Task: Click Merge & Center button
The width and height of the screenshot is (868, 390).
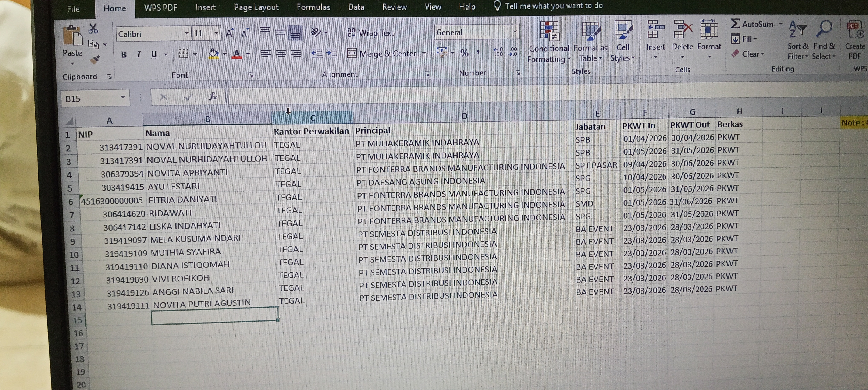Action: (x=382, y=53)
